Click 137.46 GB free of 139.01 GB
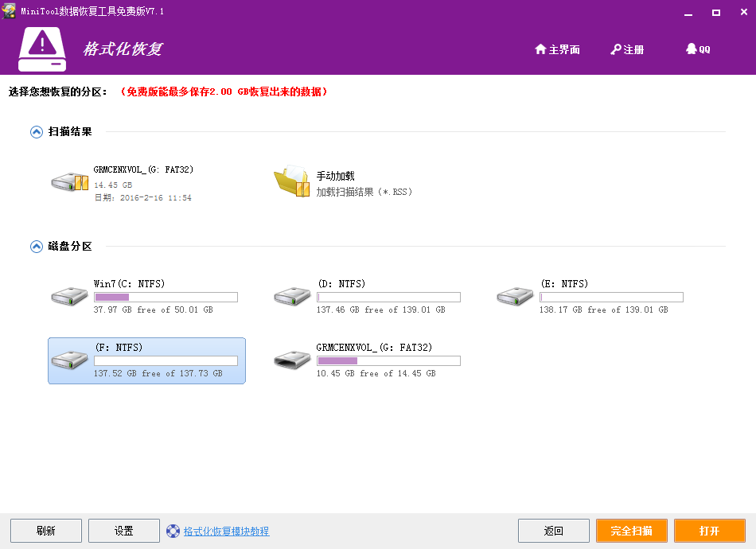756x549 pixels. [x=381, y=310]
